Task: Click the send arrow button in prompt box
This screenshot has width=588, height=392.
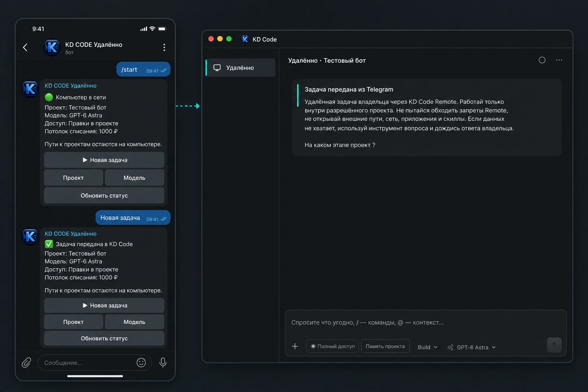Action: tap(554, 345)
